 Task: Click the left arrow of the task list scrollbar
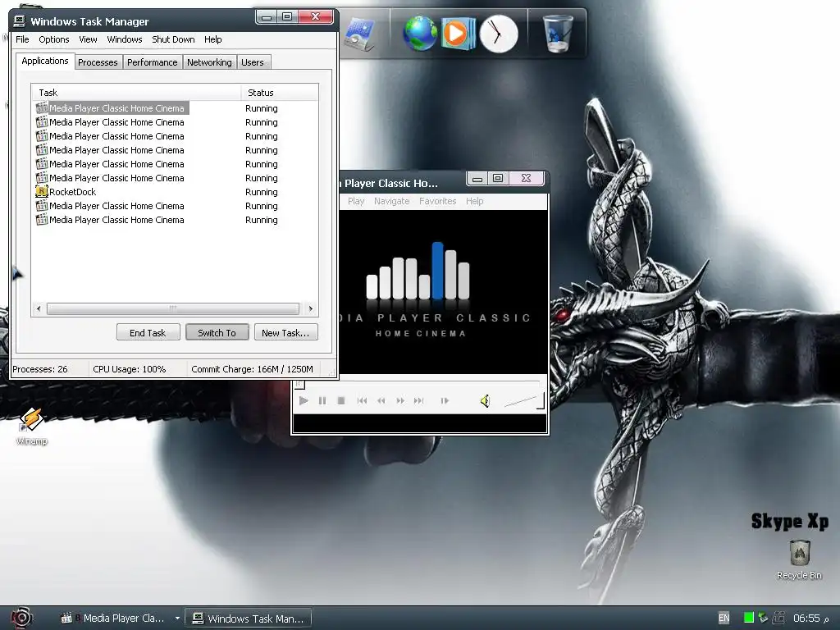pyautogui.click(x=38, y=308)
